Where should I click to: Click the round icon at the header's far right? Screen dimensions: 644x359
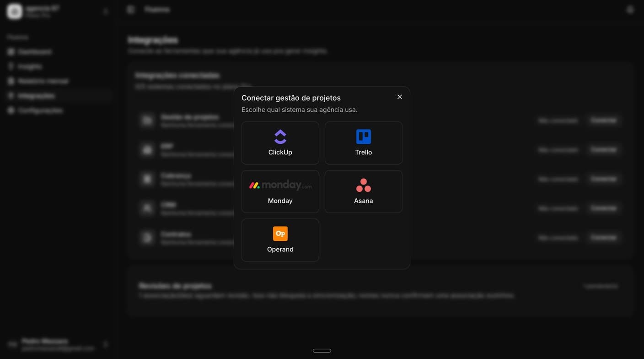tap(630, 9)
